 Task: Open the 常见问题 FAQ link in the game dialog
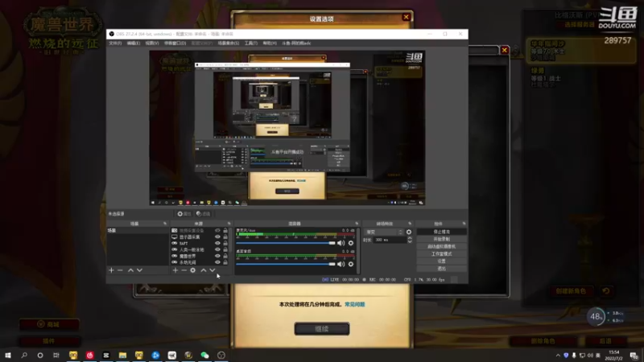click(354, 305)
